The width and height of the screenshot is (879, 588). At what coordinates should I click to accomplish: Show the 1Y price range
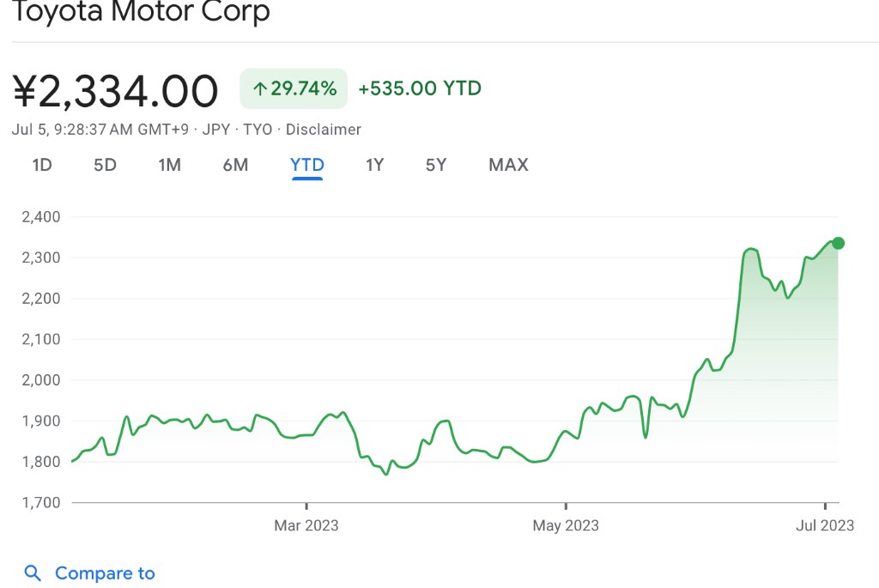click(x=374, y=165)
